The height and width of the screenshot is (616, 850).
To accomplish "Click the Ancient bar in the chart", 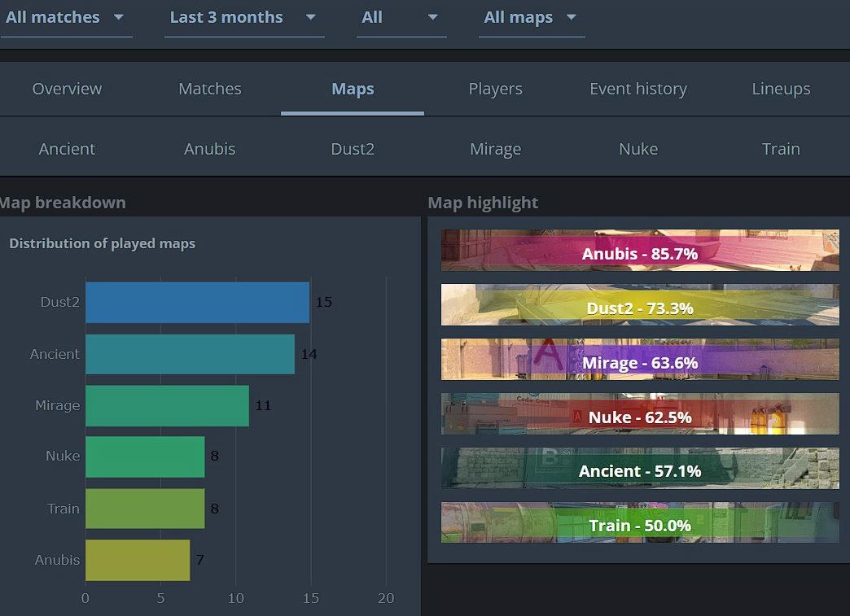I will tap(191, 354).
